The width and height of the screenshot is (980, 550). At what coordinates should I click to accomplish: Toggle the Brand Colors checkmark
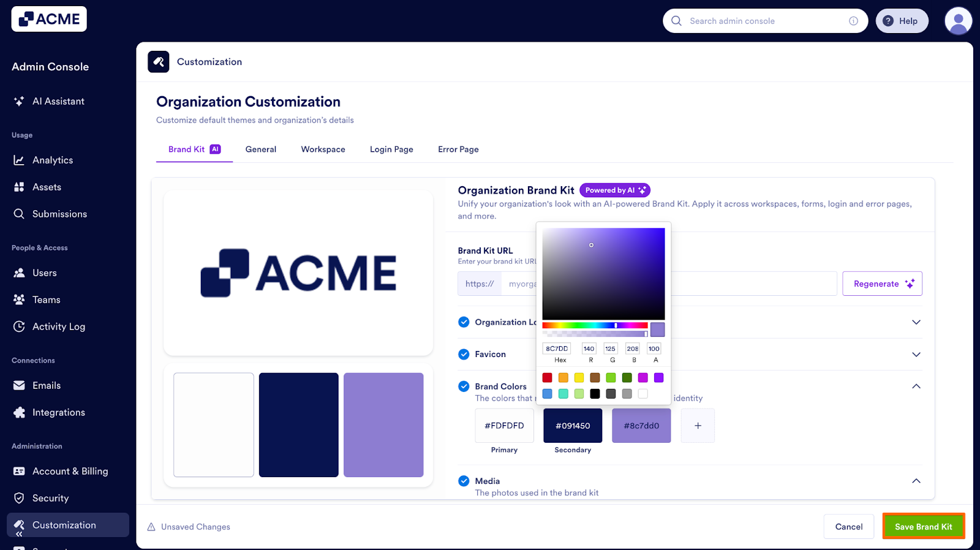click(x=464, y=386)
